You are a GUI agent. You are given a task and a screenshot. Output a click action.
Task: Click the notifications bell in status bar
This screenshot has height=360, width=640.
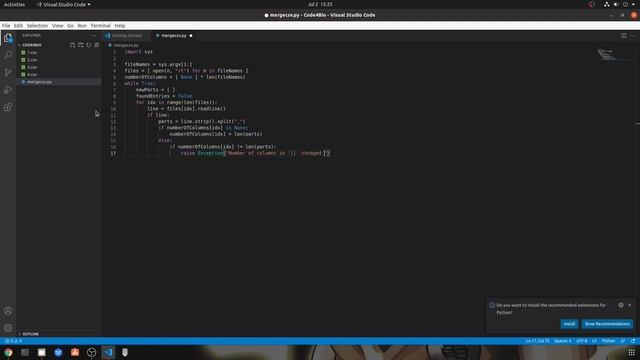tap(633, 341)
